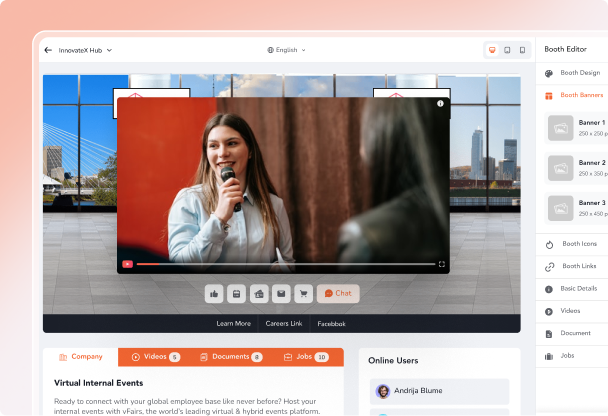Click the Booth Banners layout icon
The image size is (608, 416).
coord(549,96)
